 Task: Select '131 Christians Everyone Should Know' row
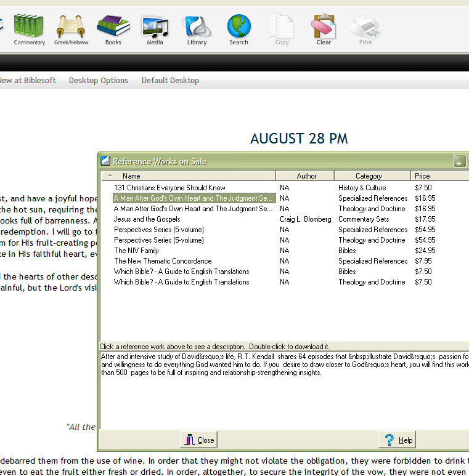169,188
